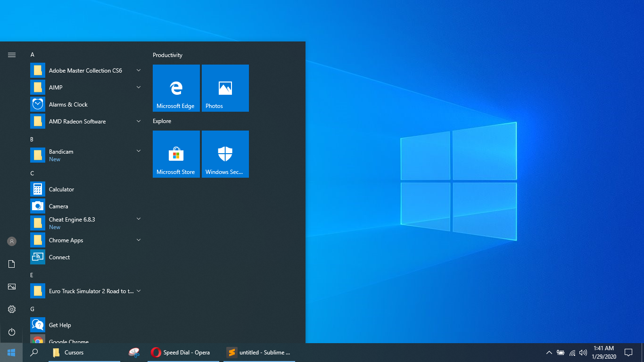644x362 pixels.
Task: Expand the AIMP folder chevron
Action: click(139, 87)
